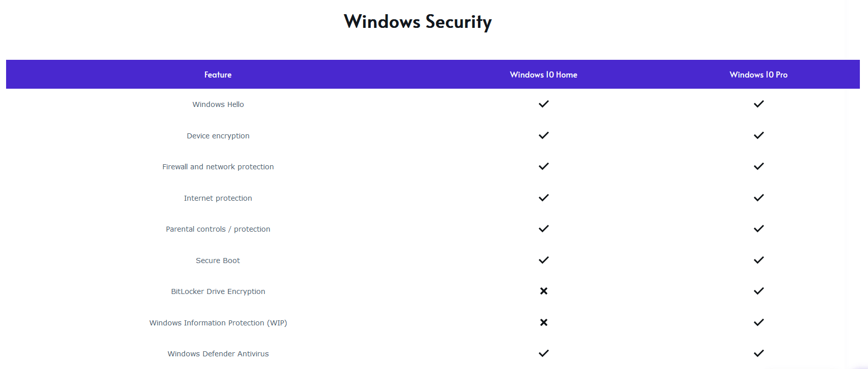Click WIP checkmark under Windows 10 Pro
Viewport: 868px width, 369px height.
click(x=758, y=322)
